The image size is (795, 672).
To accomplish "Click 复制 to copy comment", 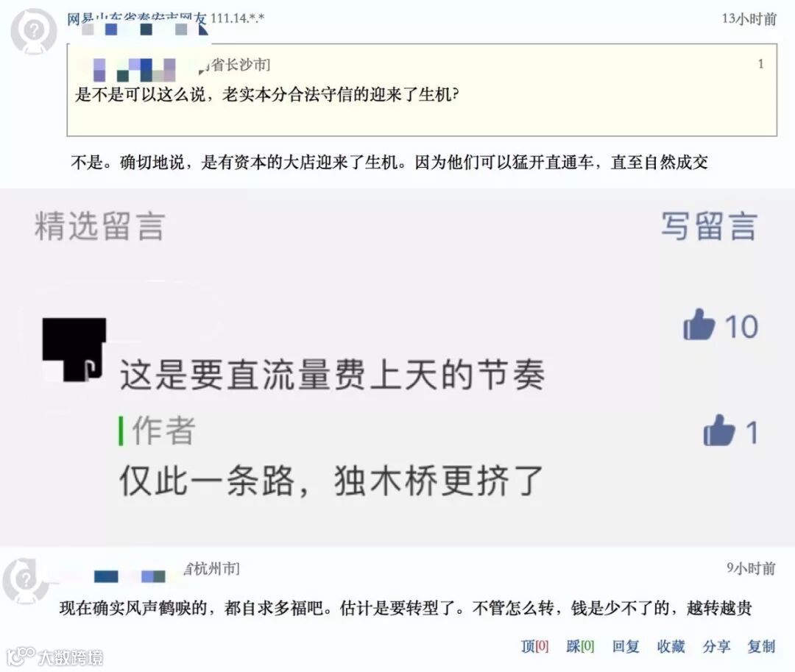I will [x=761, y=646].
